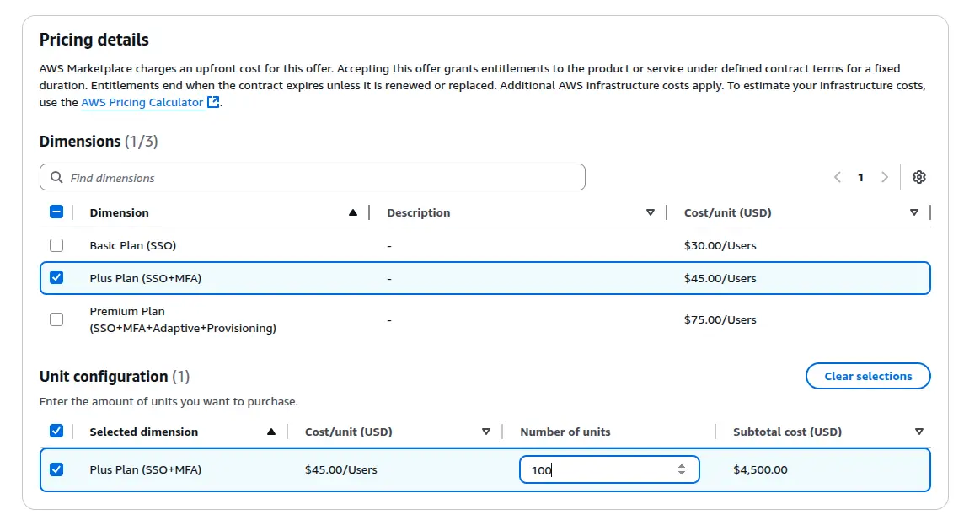Open AWS Pricing Calculator external link icon

click(213, 101)
